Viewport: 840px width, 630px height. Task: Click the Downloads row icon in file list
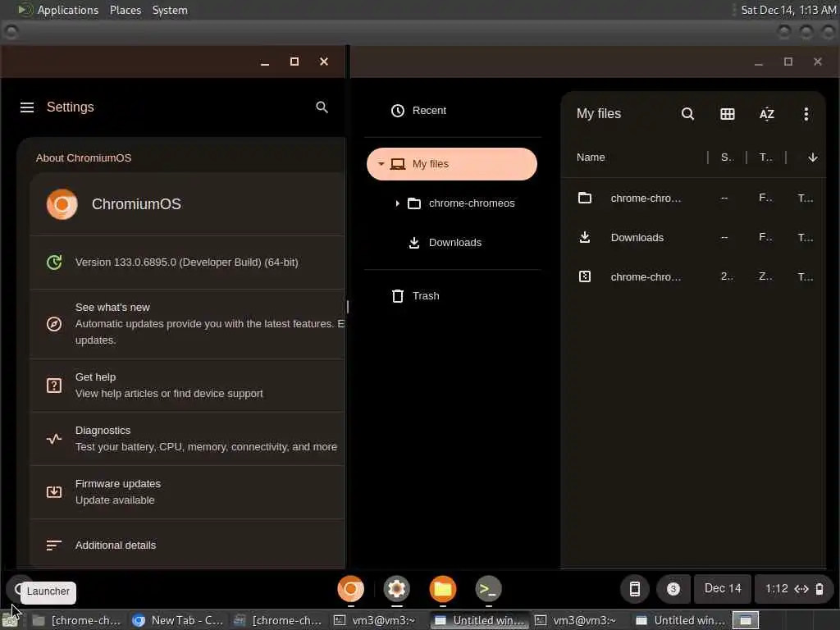584,237
